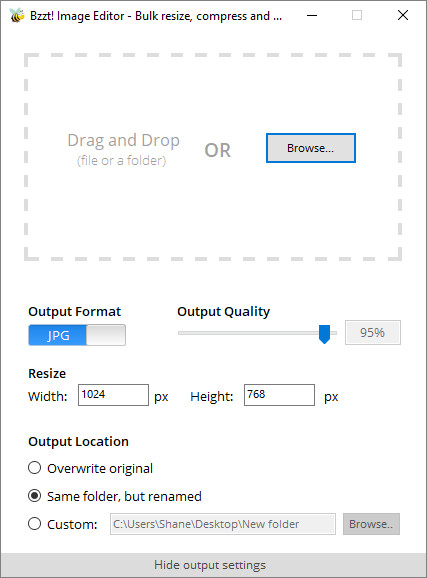
Task: Minimize the Bzzt! Image Editor window
Action: coord(312,15)
